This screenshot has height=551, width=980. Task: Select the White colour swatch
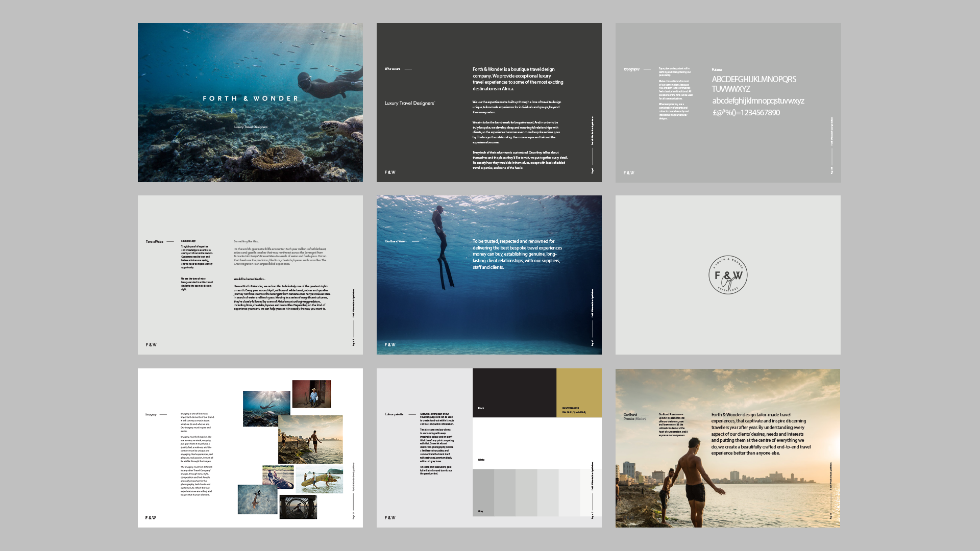[x=537, y=443]
